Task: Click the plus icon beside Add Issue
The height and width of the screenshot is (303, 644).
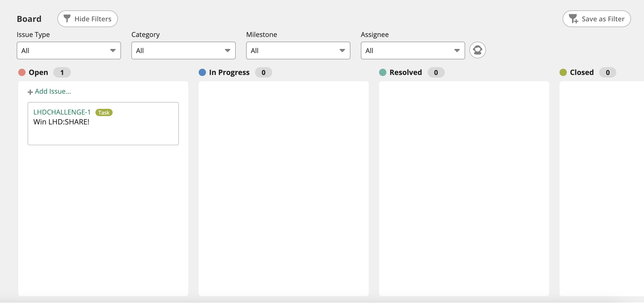Action: click(x=30, y=92)
